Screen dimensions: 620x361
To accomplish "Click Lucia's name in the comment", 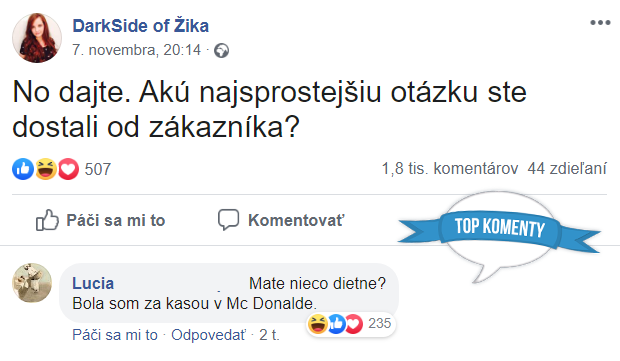I will (x=93, y=284).
